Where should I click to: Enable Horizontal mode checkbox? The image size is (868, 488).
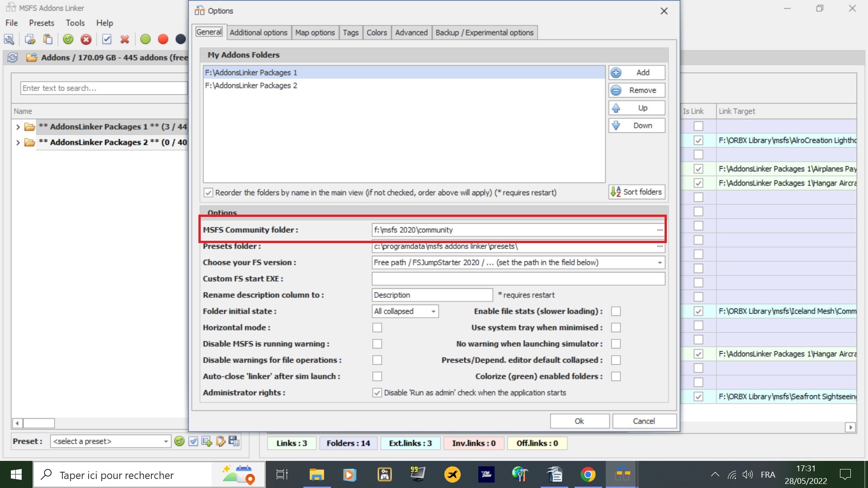pyautogui.click(x=377, y=328)
